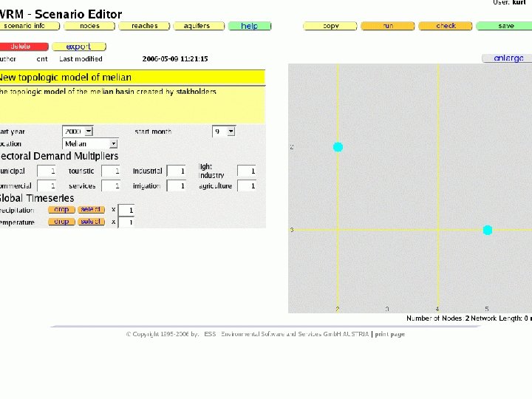Edit the commercial multiplier field
The image size is (532, 399).
(x=46, y=186)
